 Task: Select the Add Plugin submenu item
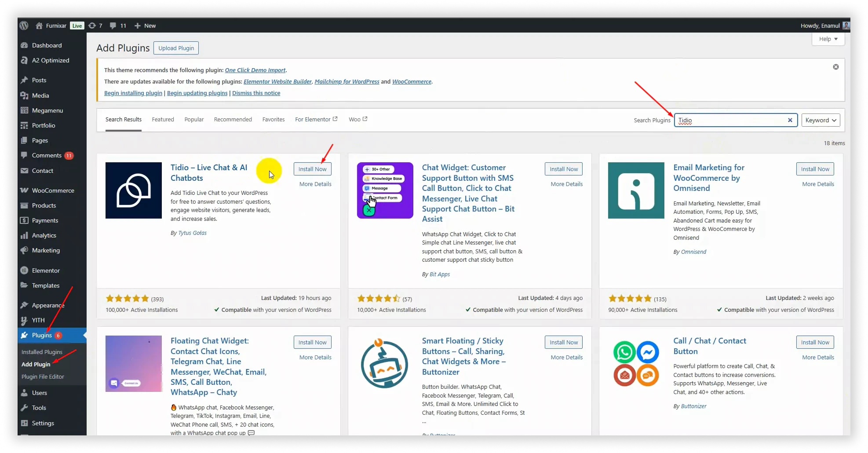pyautogui.click(x=36, y=364)
